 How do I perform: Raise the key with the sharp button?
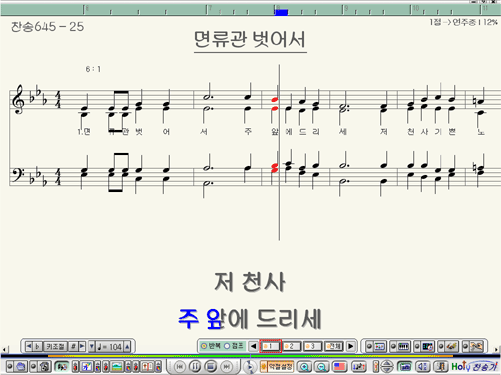click(x=73, y=347)
